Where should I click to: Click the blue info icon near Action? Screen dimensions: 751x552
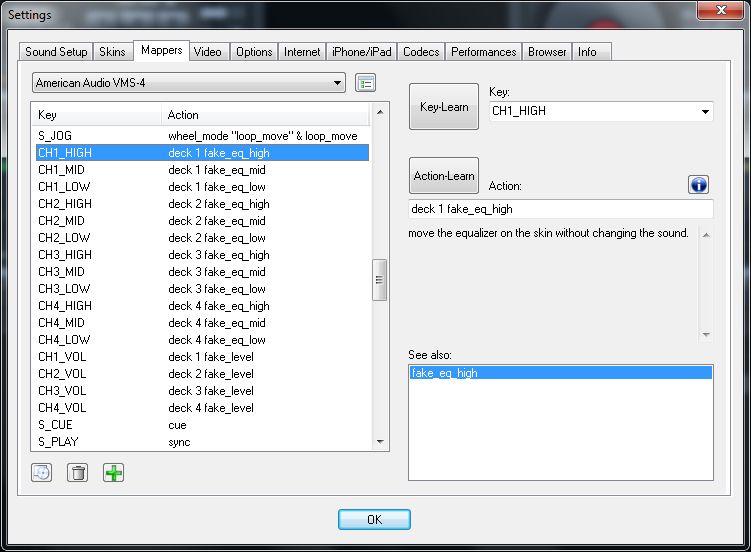[699, 185]
